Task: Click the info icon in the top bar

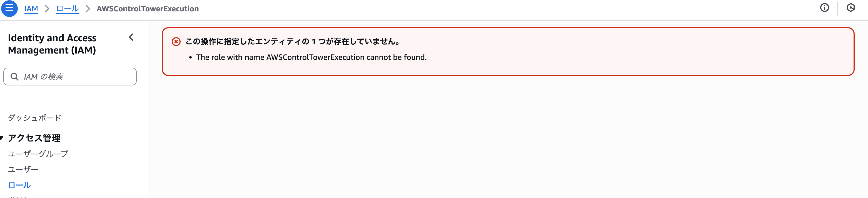Action: [x=825, y=8]
